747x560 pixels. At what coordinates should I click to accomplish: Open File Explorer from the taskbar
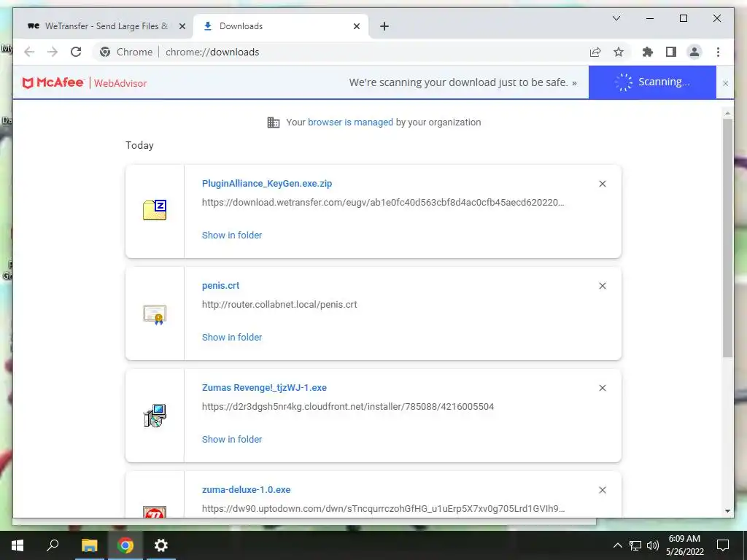(x=89, y=545)
